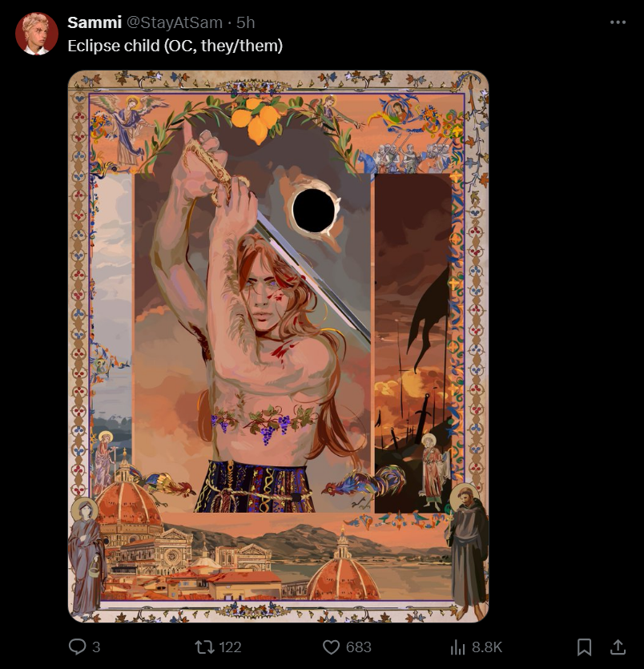Viewport: 644px width, 669px height.
Task: Click the lemons at top of artwork
Action: click(x=257, y=120)
